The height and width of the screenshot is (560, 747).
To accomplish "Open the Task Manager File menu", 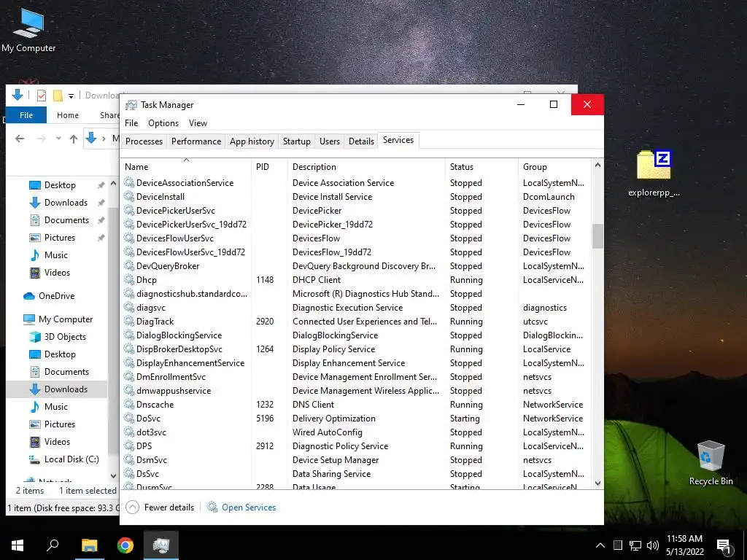I will 131,122.
